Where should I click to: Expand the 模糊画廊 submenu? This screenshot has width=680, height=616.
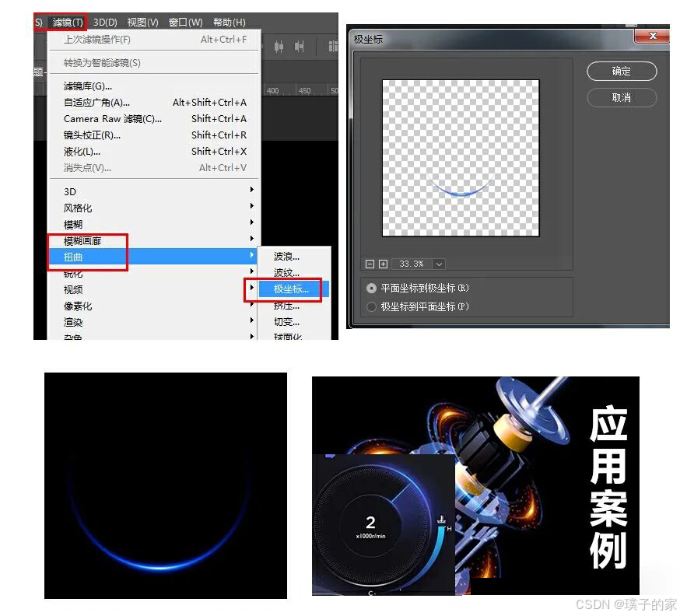154,240
